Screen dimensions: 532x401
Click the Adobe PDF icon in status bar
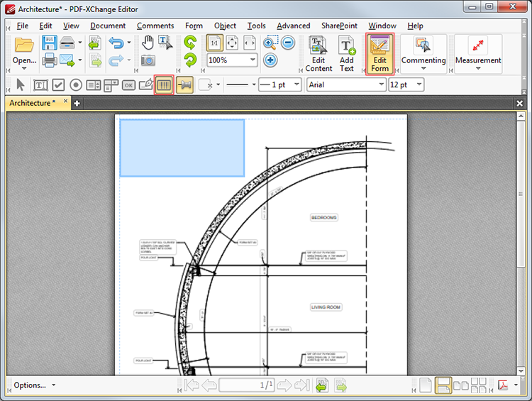click(x=503, y=385)
